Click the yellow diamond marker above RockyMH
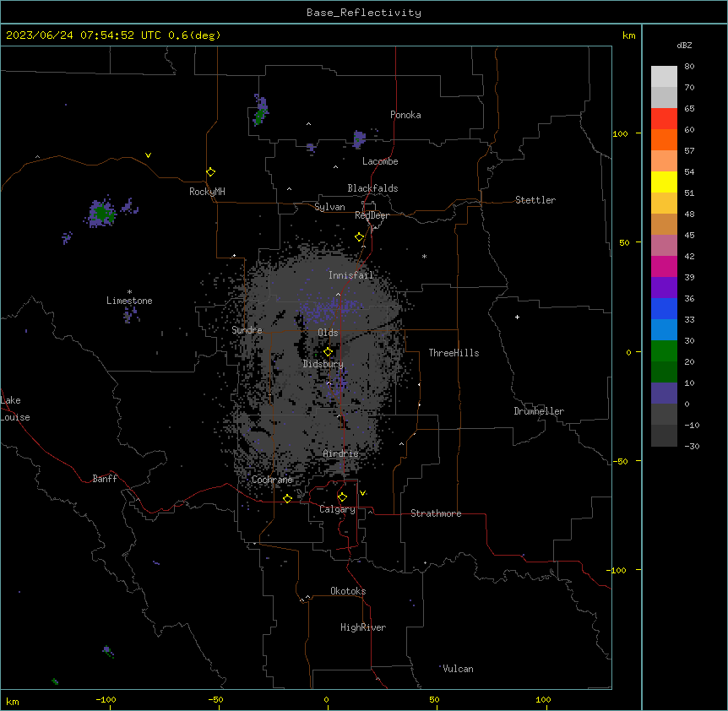 pyautogui.click(x=210, y=172)
